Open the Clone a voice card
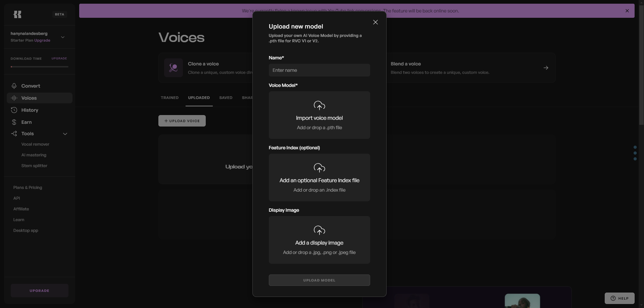The height and width of the screenshot is (308, 644). click(x=206, y=68)
